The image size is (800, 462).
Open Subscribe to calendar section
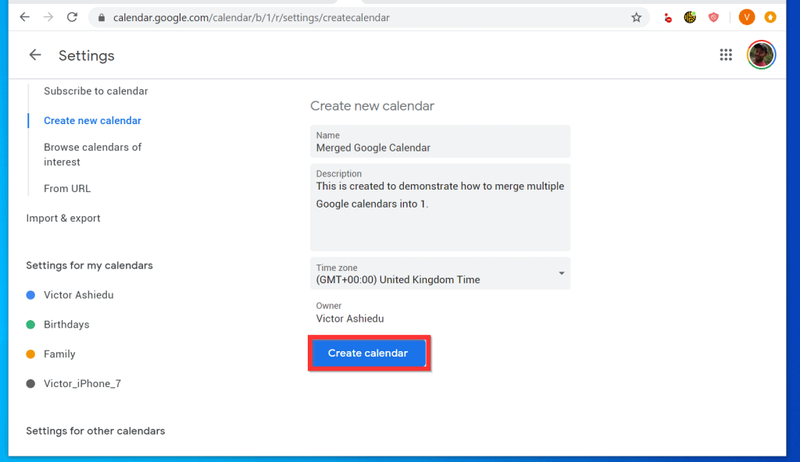tap(96, 91)
